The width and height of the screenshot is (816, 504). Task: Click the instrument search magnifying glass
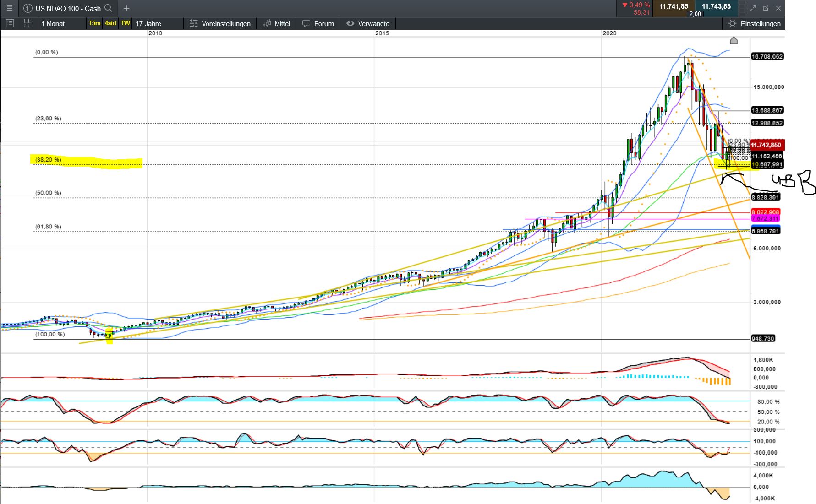click(x=108, y=8)
